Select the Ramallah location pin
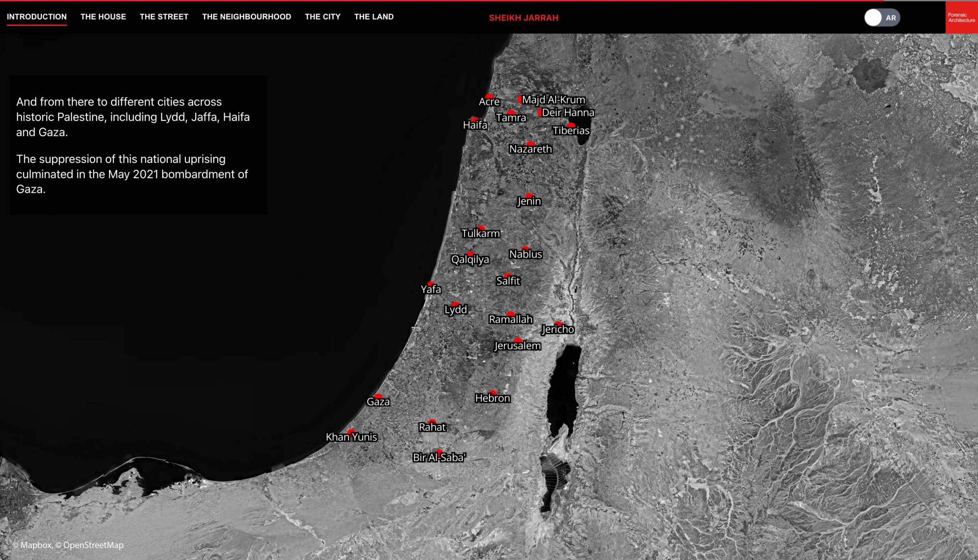The width and height of the screenshot is (978, 560). [x=511, y=312]
